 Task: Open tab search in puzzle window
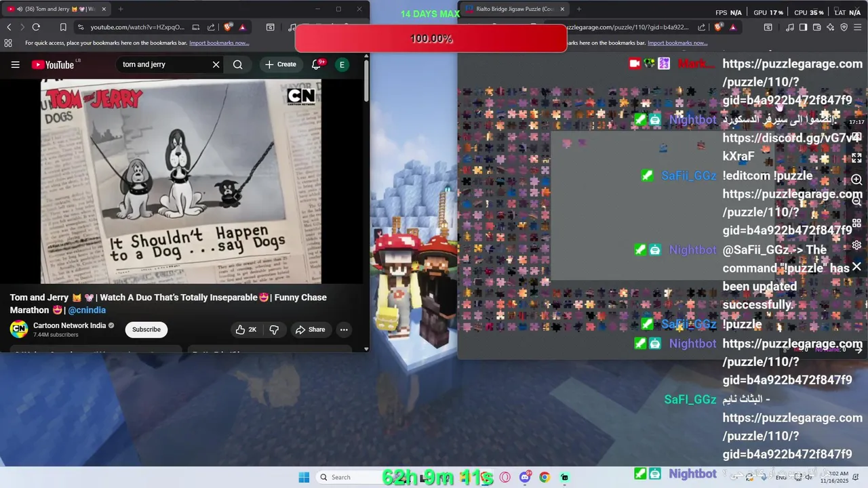click(768, 27)
